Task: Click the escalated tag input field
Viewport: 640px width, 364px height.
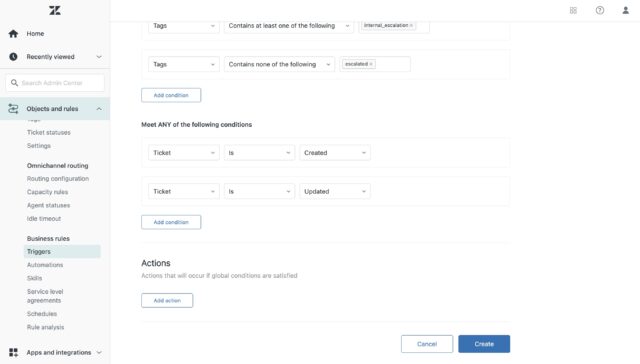Action: pyautogui.click(x=375, y=64)
